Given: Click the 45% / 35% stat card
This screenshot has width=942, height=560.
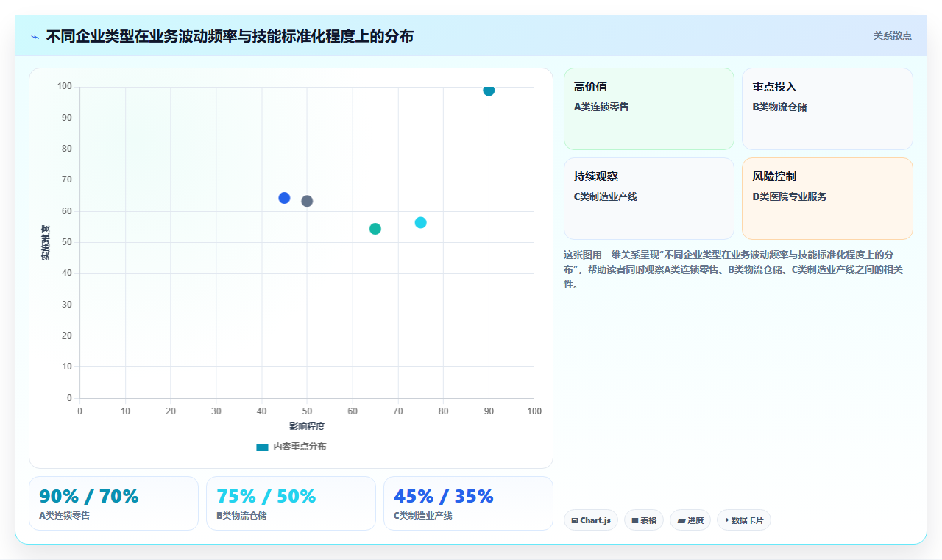Looking at the screenshot, I should (468, 503).
